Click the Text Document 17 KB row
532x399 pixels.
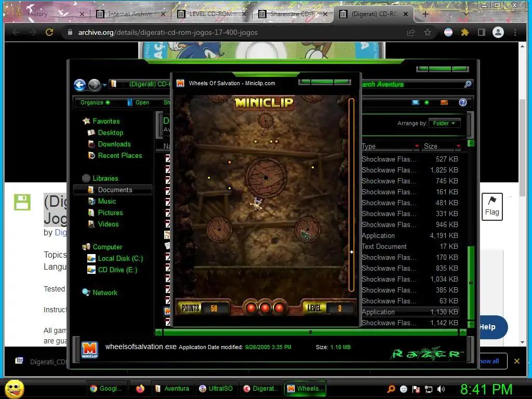410,246
